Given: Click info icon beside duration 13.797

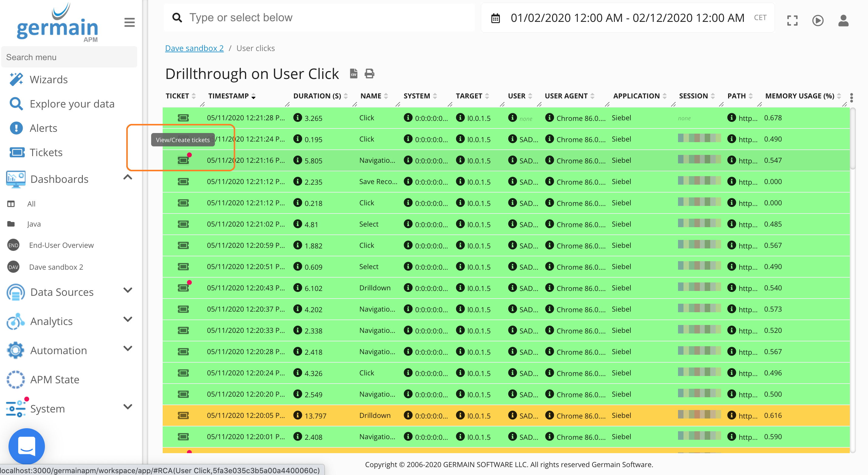Looking at the screenshot, I should 297,415.
